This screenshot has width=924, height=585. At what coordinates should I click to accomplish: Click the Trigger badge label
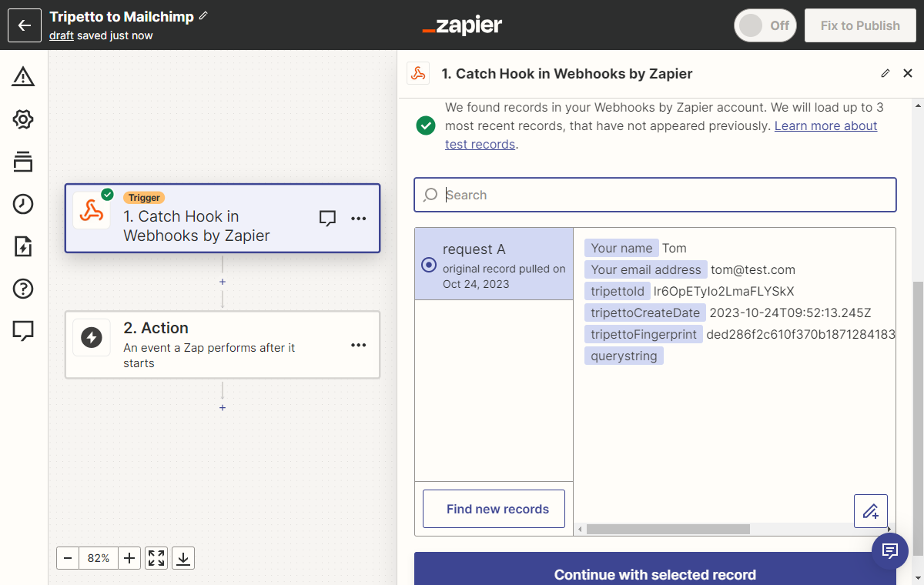(144, 198)
